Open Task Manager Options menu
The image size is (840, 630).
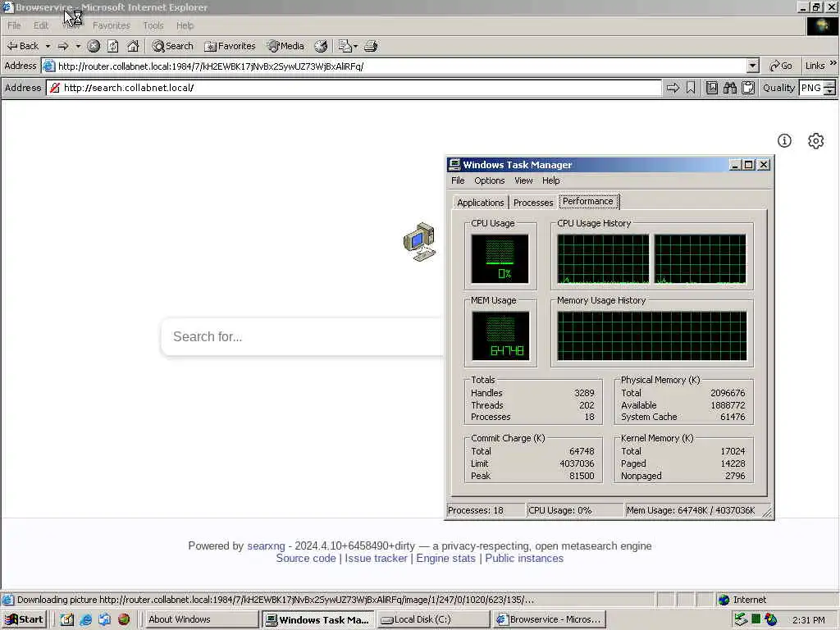(x=489, y=180)
